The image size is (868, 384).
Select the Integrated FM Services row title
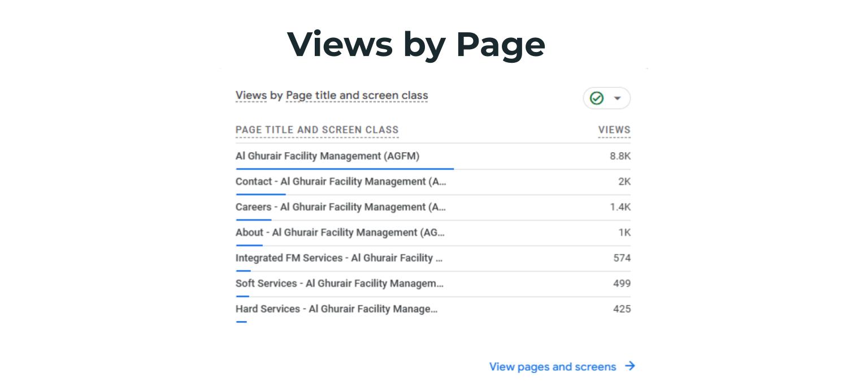pos(338,258)
